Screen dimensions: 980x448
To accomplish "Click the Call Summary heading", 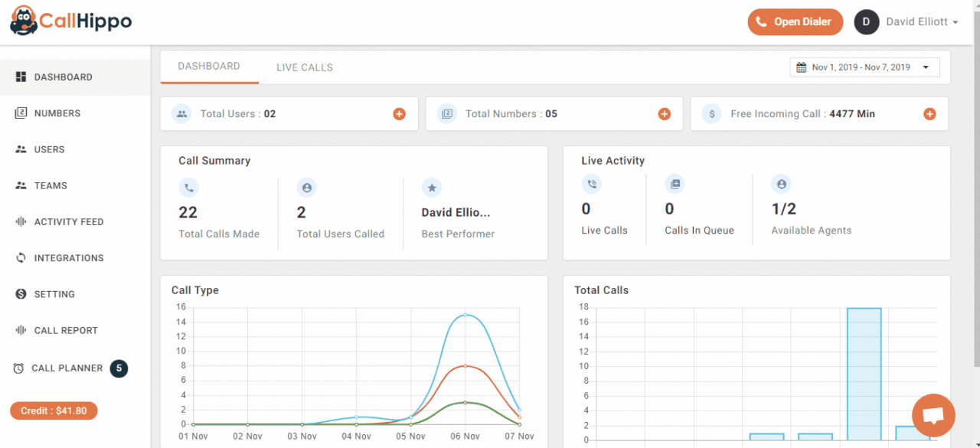I will tap(214, 161).
